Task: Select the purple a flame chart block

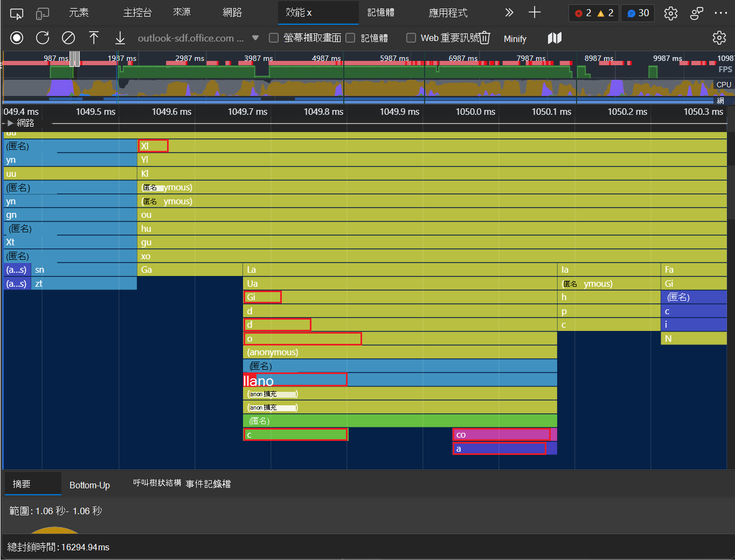Action: pos(505,448)
